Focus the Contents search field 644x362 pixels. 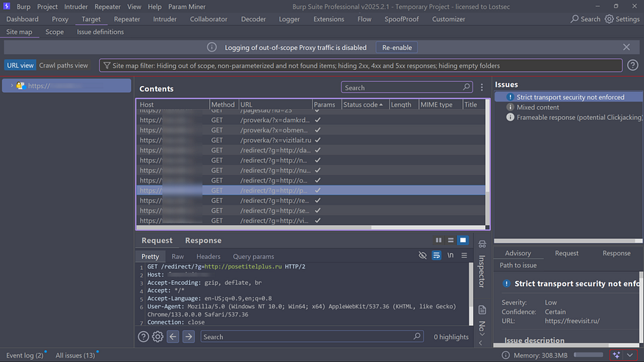pos(407,88)
